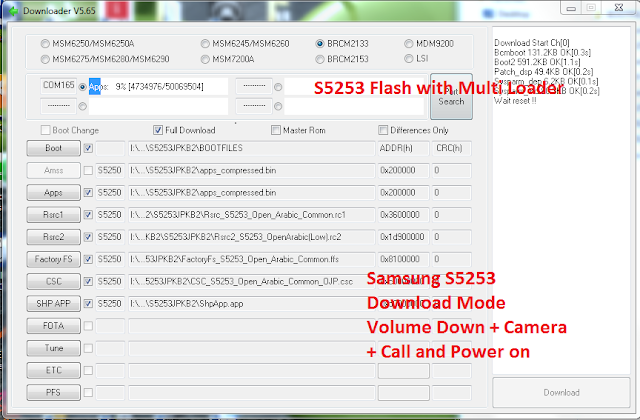Uncheck the Factory FS row checkbox
The height and width of the screenshot is (420, 640).
coord(88,259)
